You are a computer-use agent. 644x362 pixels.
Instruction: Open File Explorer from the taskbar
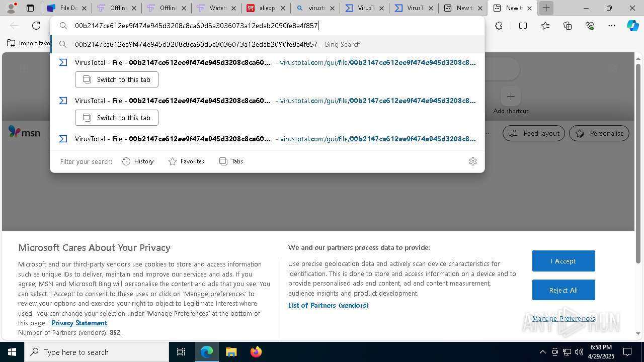point(231,352)
